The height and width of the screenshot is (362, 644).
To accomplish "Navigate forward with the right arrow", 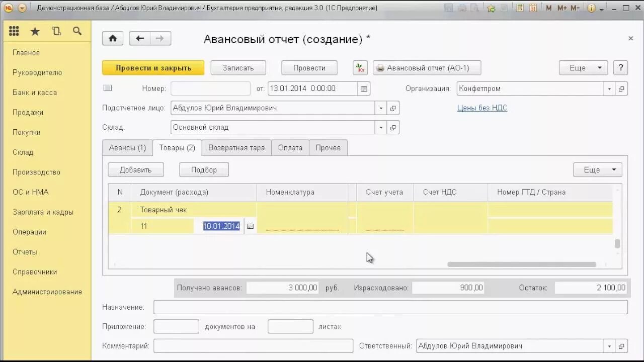I will tap(160, 39).
